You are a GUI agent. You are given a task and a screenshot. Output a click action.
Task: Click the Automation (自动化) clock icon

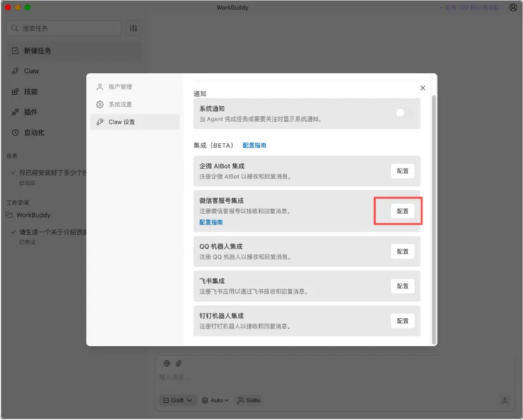15,132
